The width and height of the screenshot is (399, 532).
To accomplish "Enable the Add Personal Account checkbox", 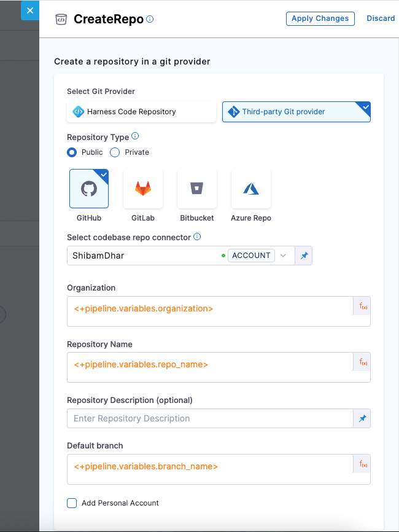I will [72, 503].
